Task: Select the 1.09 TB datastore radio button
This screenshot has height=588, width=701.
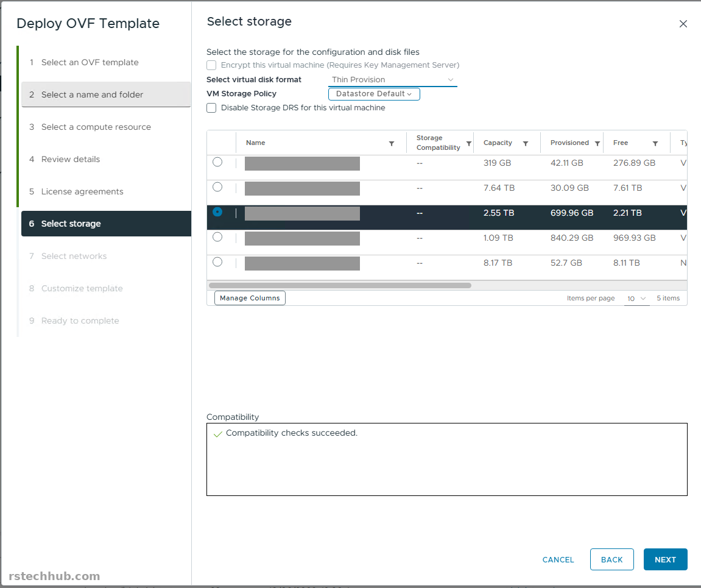Action: 217,237
